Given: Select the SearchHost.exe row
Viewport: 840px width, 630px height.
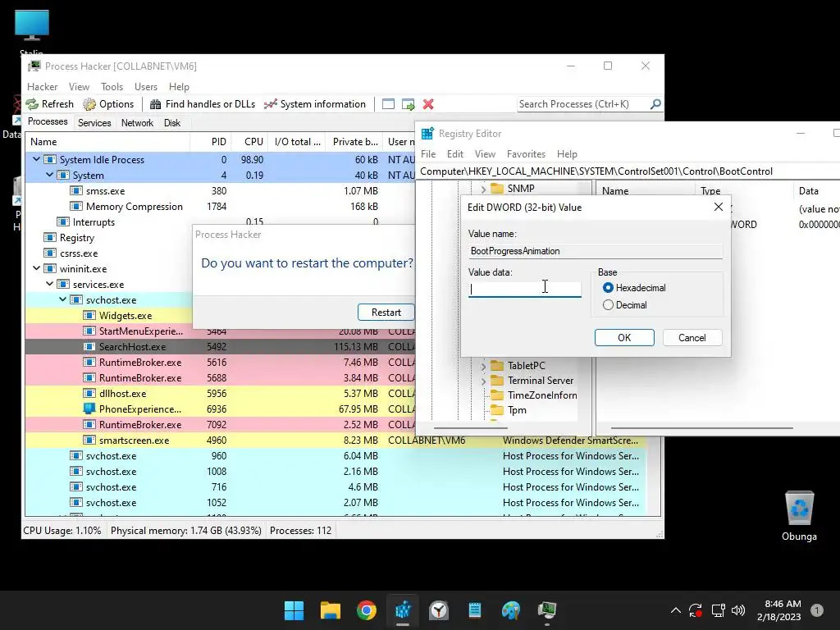Looking at the screenshot, I should (220, 347).
